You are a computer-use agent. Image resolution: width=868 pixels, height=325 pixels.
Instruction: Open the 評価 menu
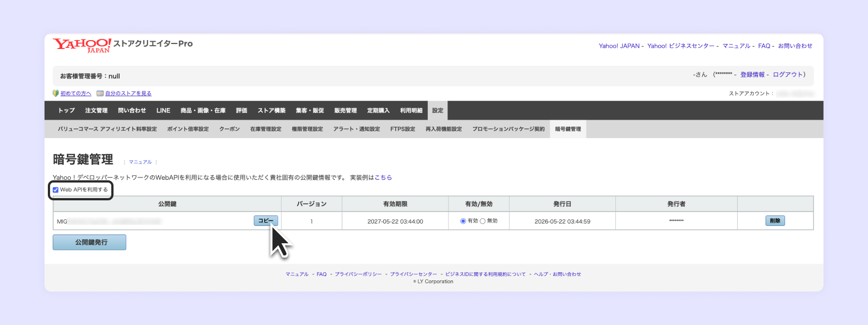pyautogui.click(x=241, y=111)
